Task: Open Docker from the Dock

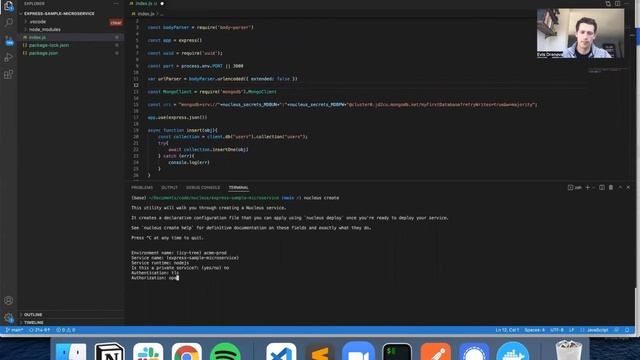Action: (x=513, y=351)
